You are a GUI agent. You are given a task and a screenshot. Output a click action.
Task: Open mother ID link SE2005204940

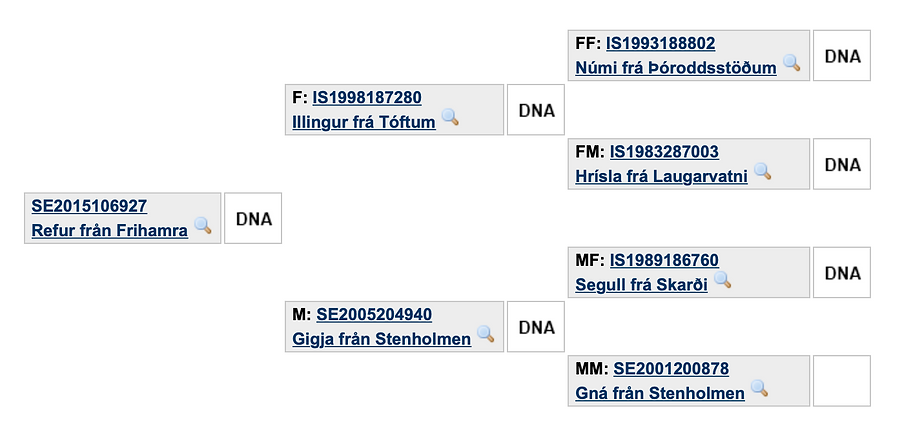point(374,314)
